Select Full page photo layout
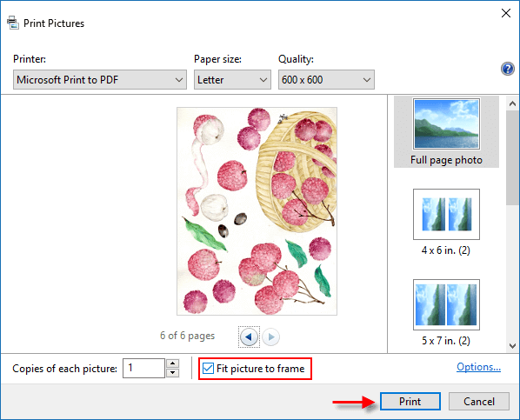This screenshot has height=420, width=520. coord(446,131)
